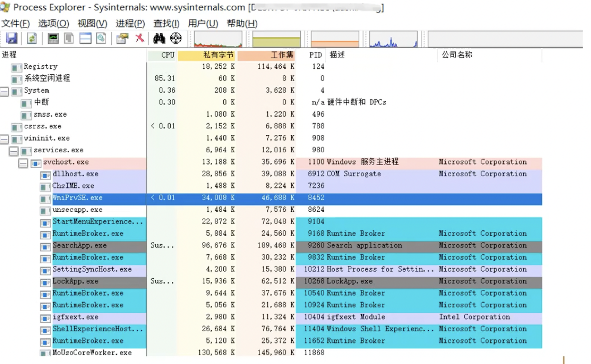
Task: Click the DLL/handle view magnifier toolbar icon
Action: [101, 38]
